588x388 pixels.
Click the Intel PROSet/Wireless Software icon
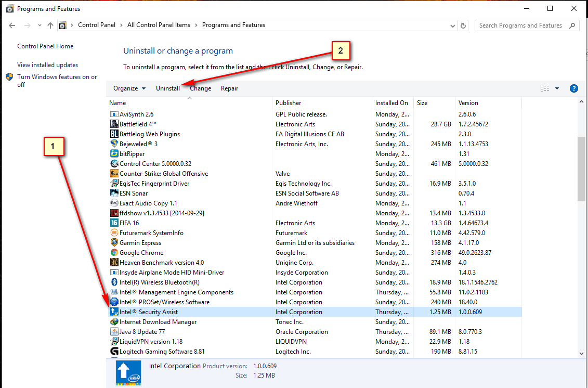click(114, 302)
